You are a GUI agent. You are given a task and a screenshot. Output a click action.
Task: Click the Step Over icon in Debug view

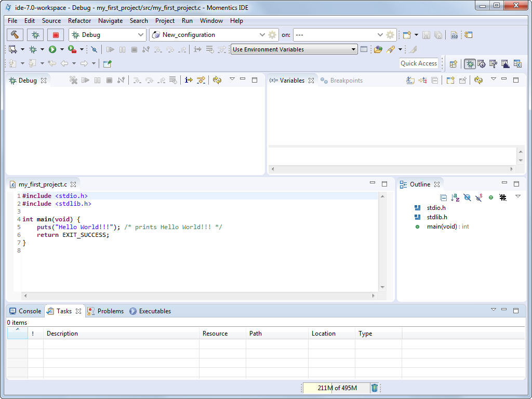(x=150, y=81)
